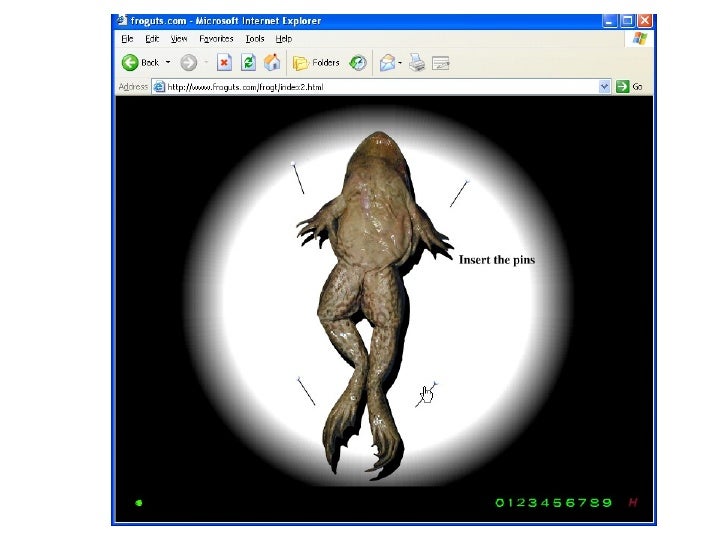
Task: Click the green Go button
Action: point(630,86)
